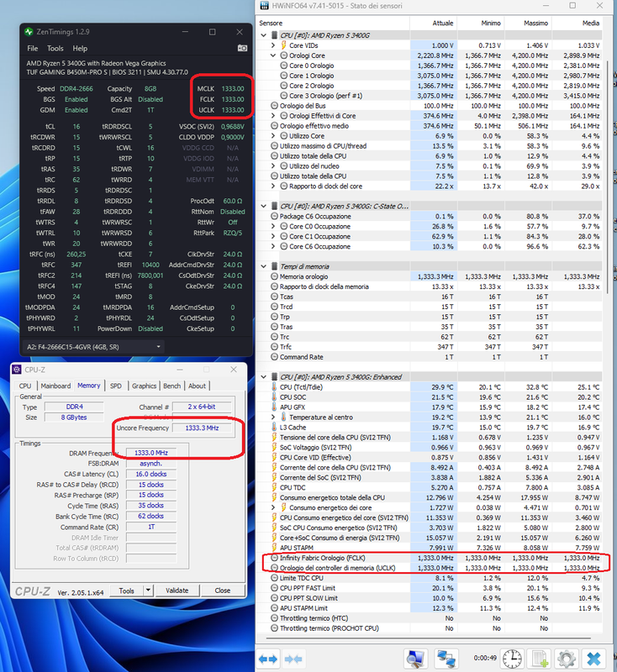Click the HWiNFO64 app icon in its title bar

[x=265, y=6]
